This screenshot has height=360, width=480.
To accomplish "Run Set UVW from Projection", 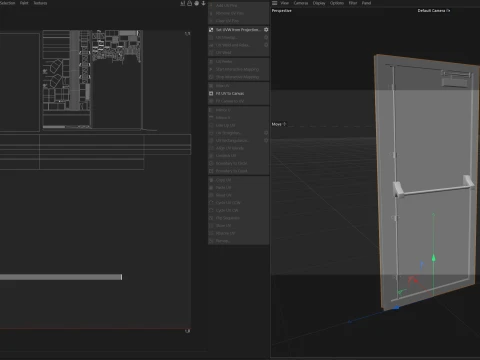I will pos(235,30).
